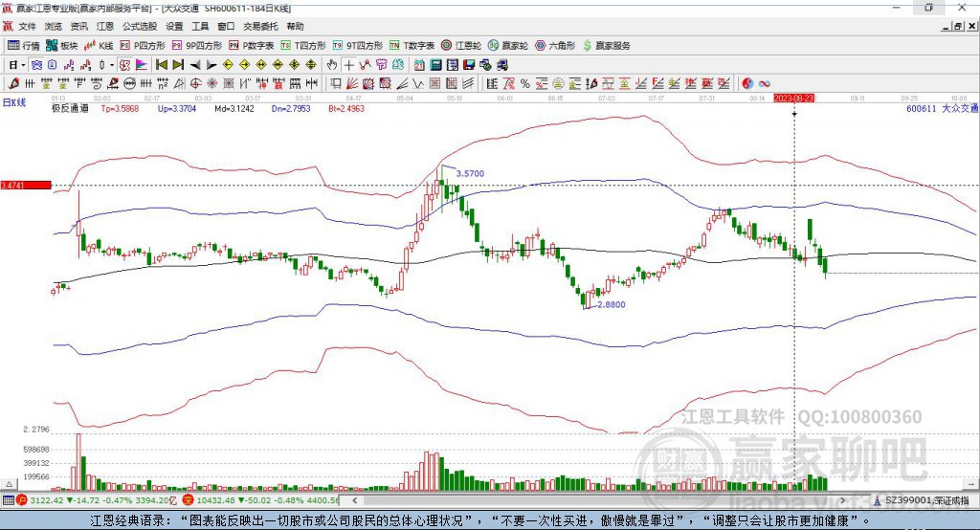Viewport: 980px width, 530px height.
Task: Select the circular target tool icon
Action: (x=195, y=83)
